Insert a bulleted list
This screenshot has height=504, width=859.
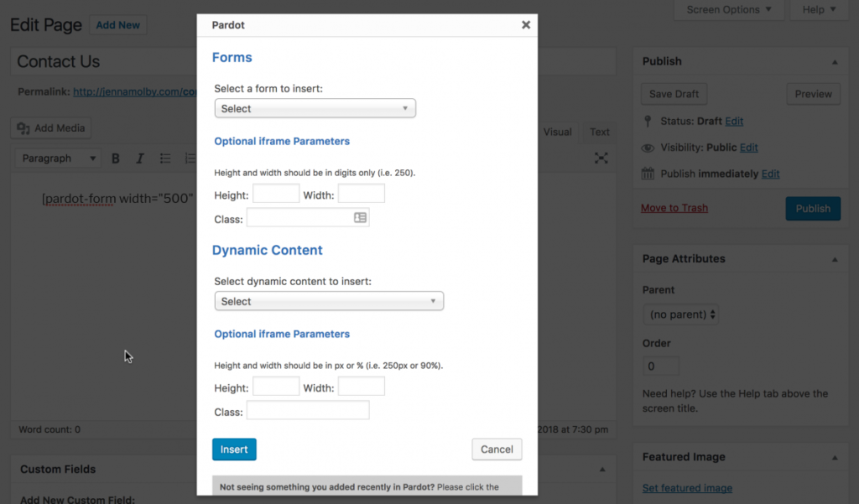point(164,158)
